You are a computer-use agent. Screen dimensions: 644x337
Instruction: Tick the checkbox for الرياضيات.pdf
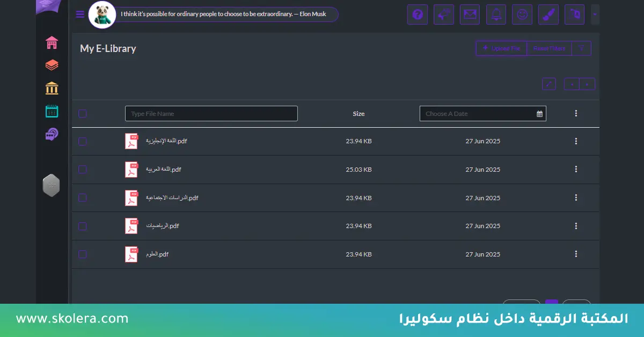[82, 226]
